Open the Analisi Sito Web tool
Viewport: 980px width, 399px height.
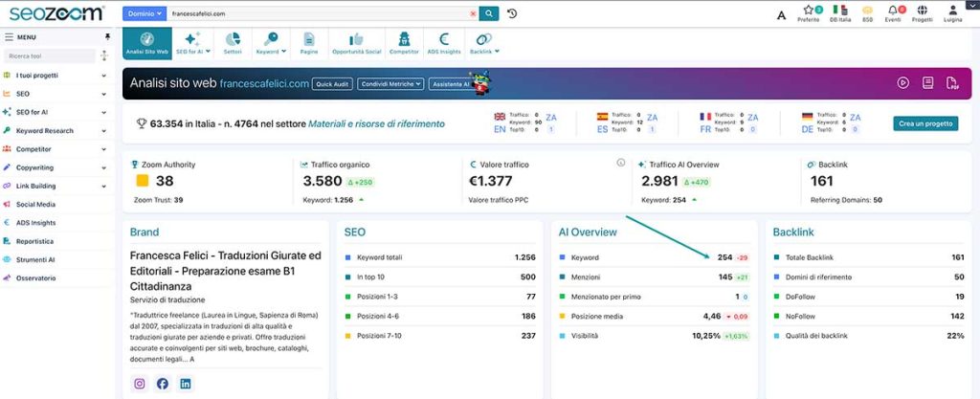[x=146, y=43]
